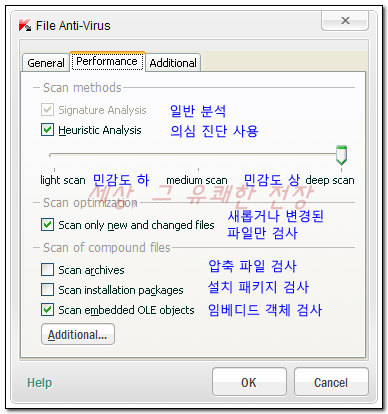Open the Additional tab
This screenshot has width=388, height=414.
click(x=173, y=63)
